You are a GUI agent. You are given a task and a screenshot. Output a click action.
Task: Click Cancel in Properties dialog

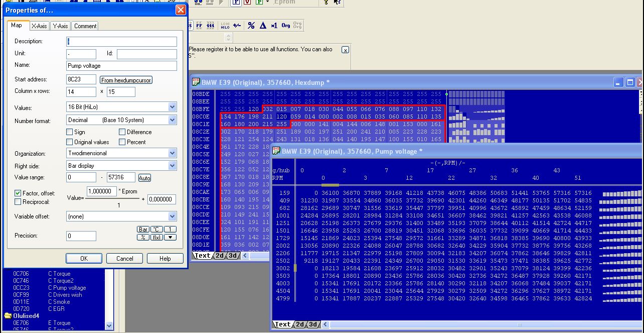tap(125, 258)
